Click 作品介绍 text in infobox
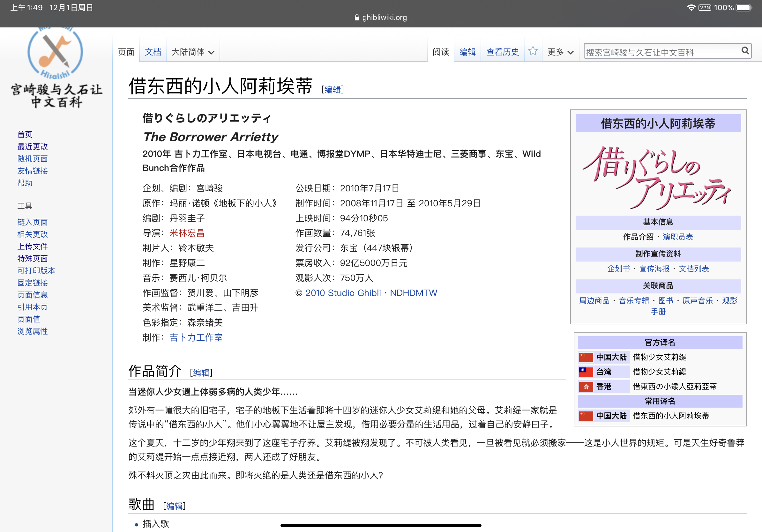This screenshot has height=532, width=762. click(639, 237)
